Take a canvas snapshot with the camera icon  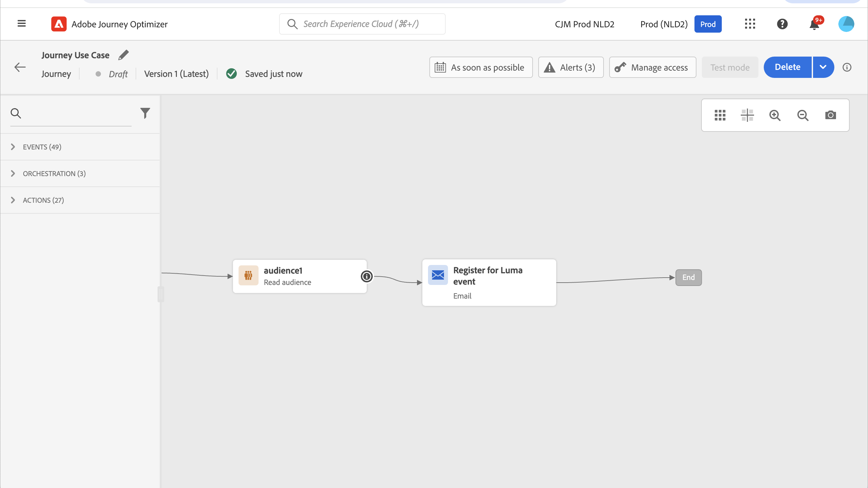tap(830, 115)
